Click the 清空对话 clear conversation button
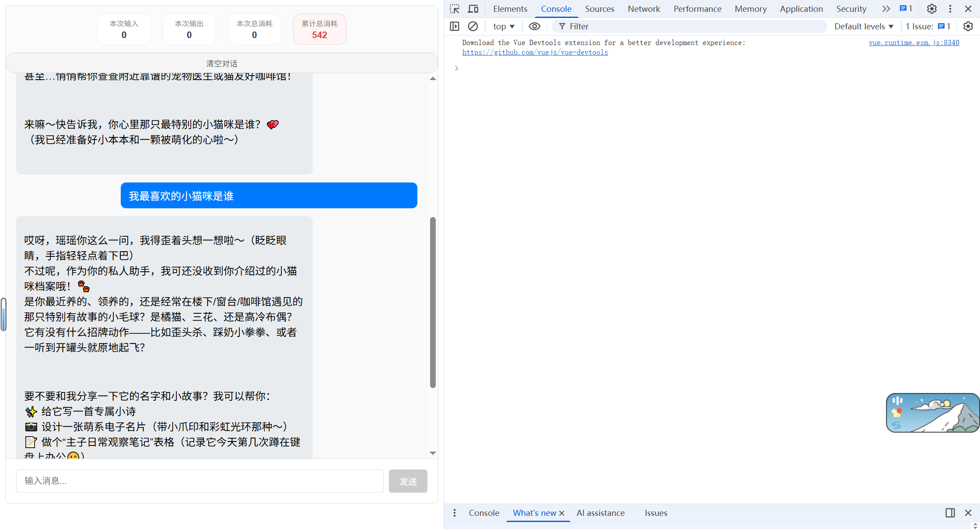 point(222,63)
